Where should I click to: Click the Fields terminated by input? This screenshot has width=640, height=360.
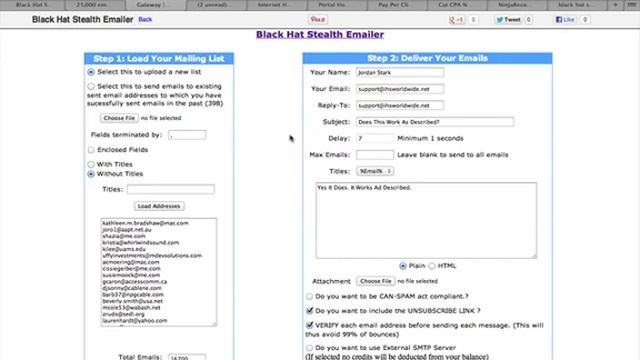[x=187, y=135]
